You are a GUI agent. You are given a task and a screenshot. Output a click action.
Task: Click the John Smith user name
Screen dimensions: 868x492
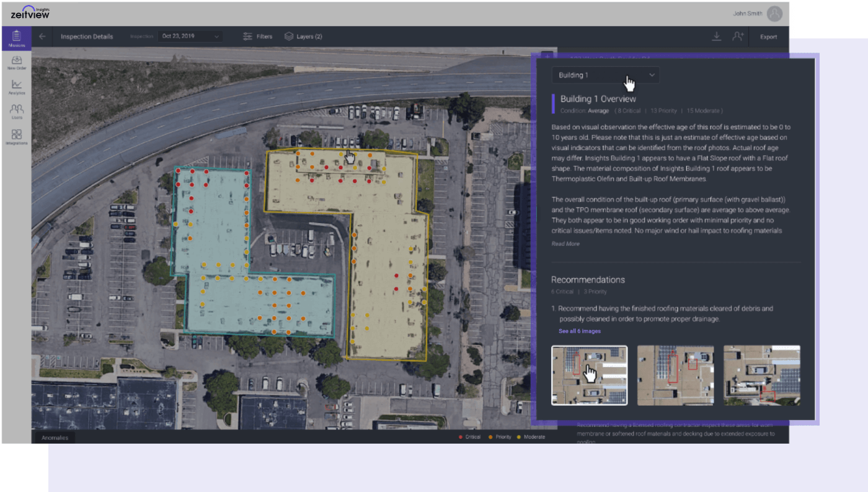[746, 14]
